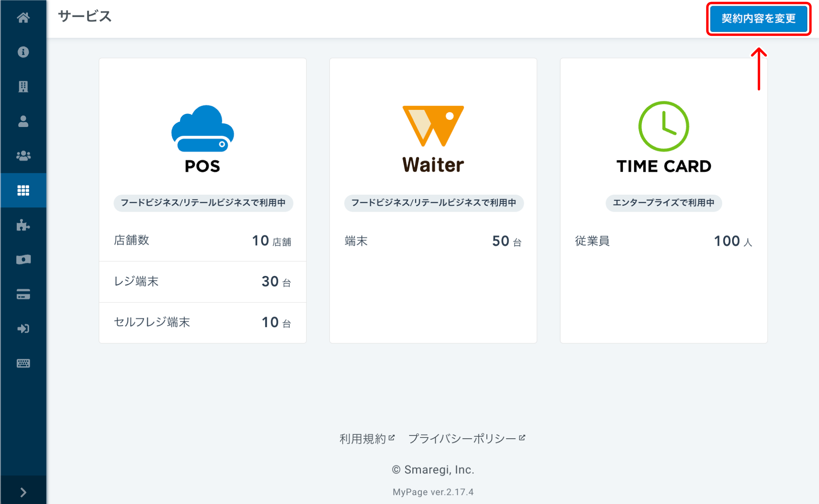
Task: Open the info circle sidebar icon
Action: pyautogui.click(x=23, y=52)
